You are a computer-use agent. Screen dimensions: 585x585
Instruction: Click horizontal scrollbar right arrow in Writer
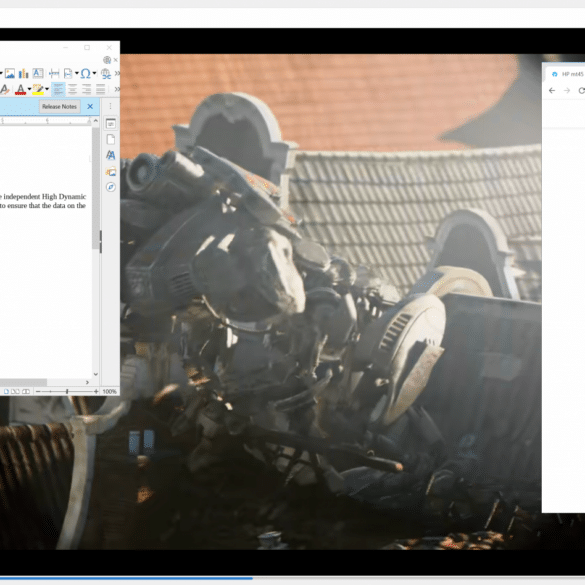tap(87, 382)
